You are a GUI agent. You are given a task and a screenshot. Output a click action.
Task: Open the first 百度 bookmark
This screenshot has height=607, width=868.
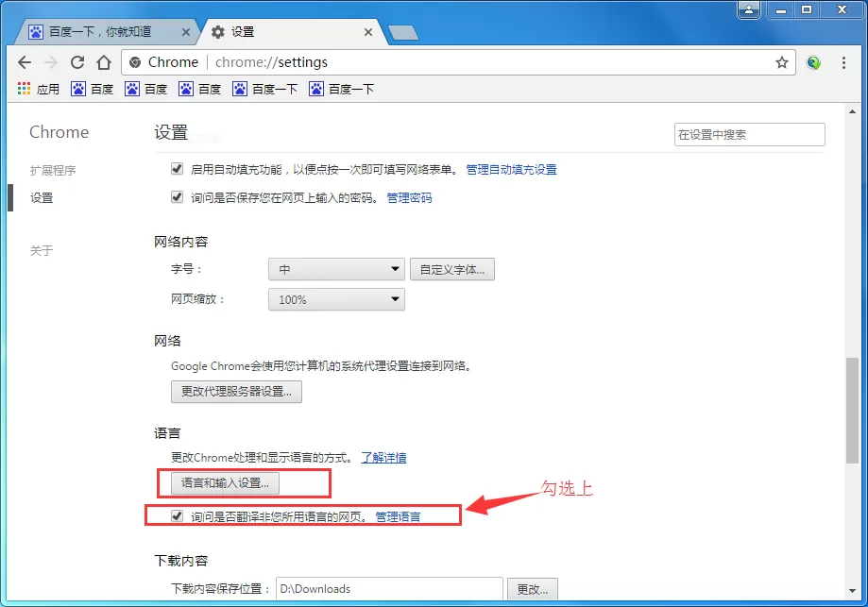[93, 89]
